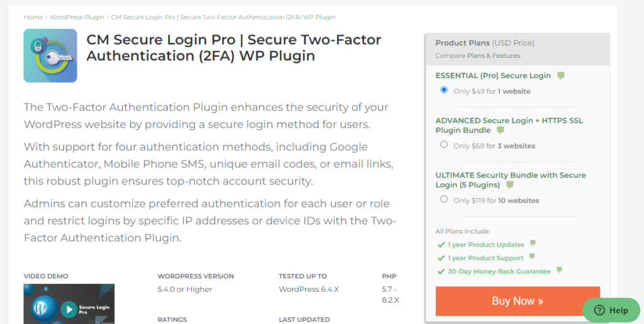Play the Secure Login Pro video demo
644x324 pixels.
(x=69, y=309)
